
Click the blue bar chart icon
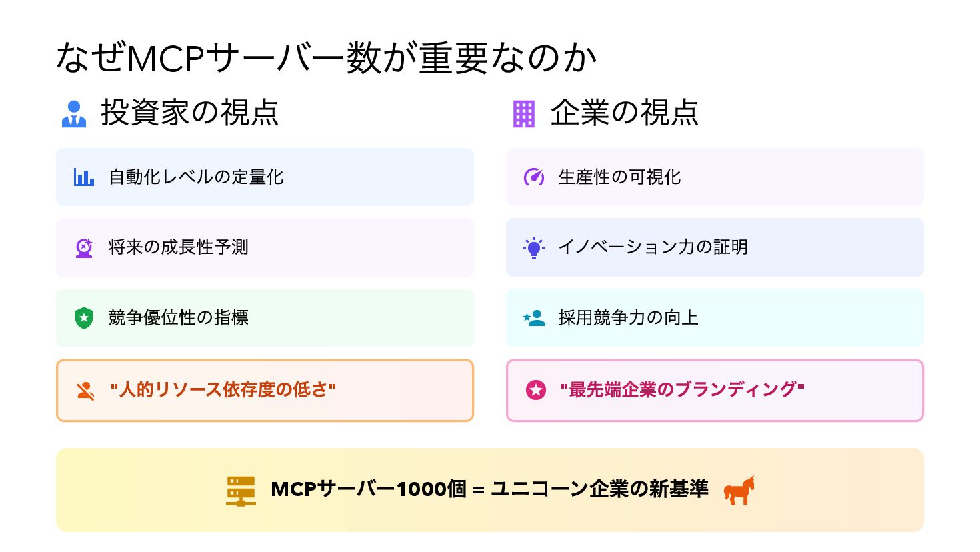point(84,177)
